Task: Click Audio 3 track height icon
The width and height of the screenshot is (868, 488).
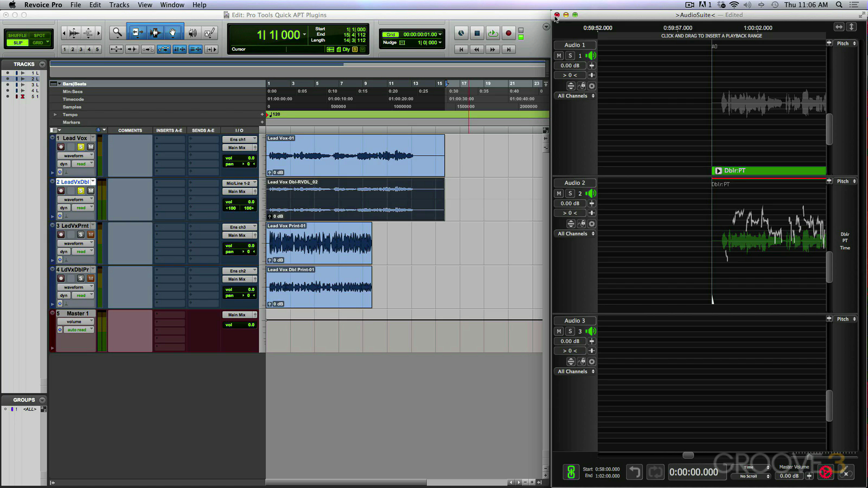Action: coord(571,362)
